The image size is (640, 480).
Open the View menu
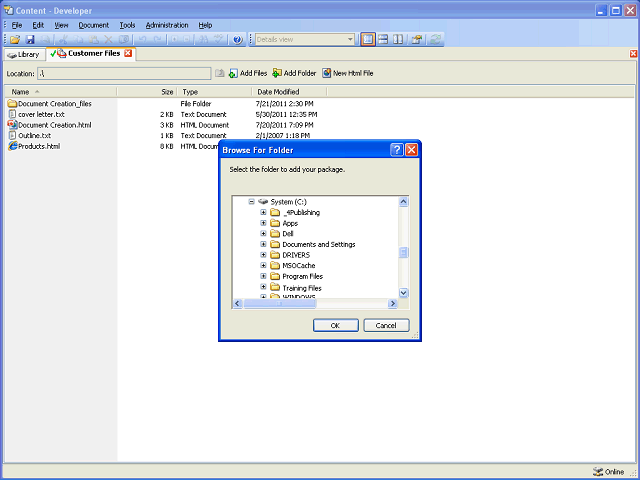coord(61,25)
